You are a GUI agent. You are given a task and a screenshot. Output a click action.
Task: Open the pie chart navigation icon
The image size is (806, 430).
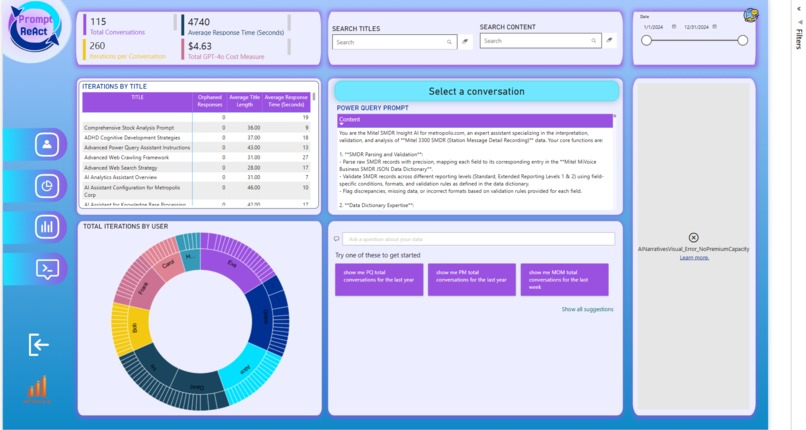pos(47,186)
